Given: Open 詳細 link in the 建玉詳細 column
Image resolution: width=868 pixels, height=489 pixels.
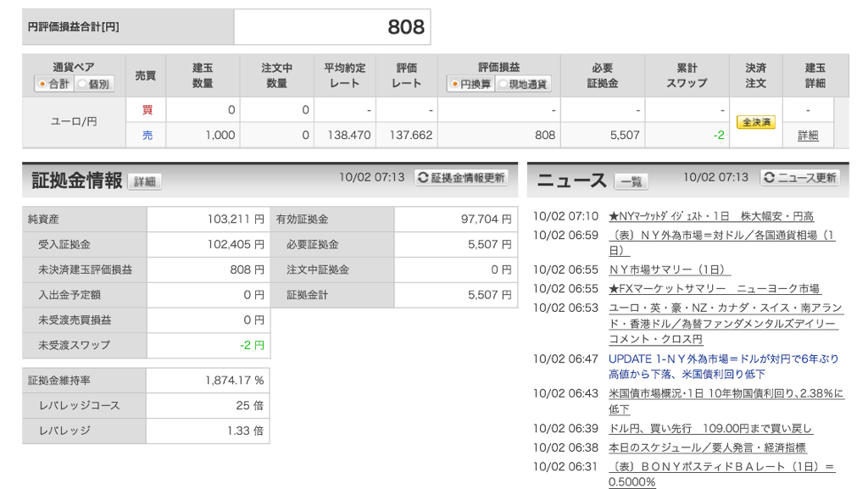Looking at the screenshot, I should coord(808,136).
